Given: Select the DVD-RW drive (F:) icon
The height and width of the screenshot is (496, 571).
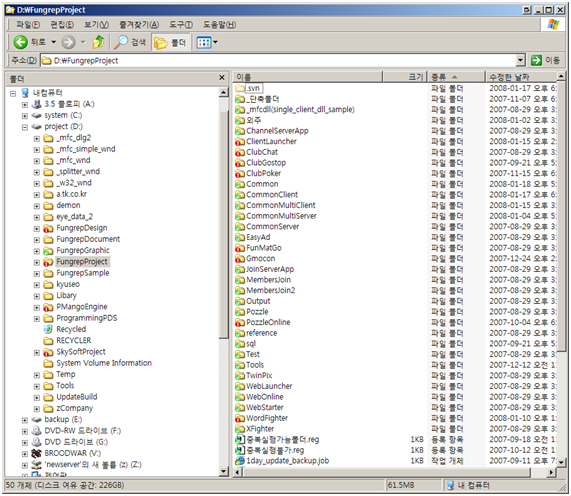Looking at the screenshot, I should tap(36, 431).
